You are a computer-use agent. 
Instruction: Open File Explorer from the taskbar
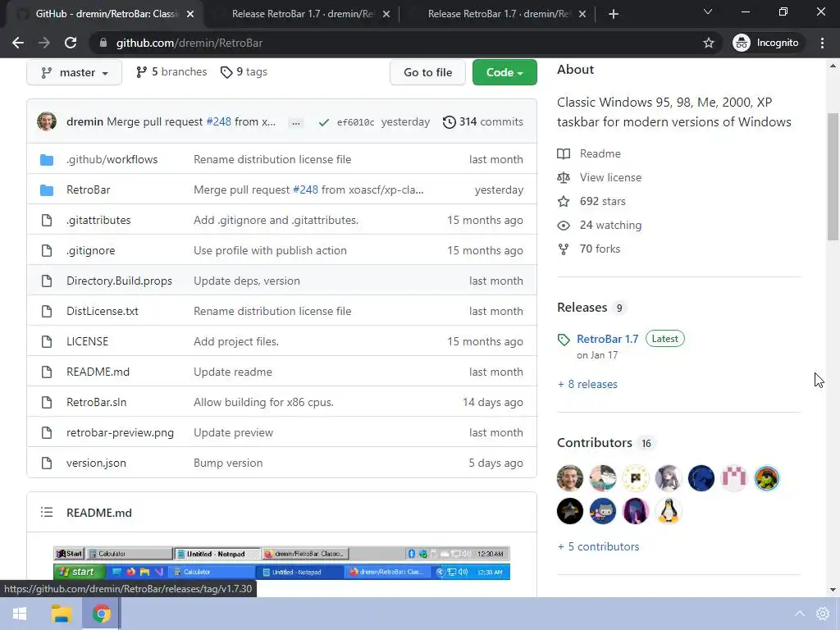(61, 614)
